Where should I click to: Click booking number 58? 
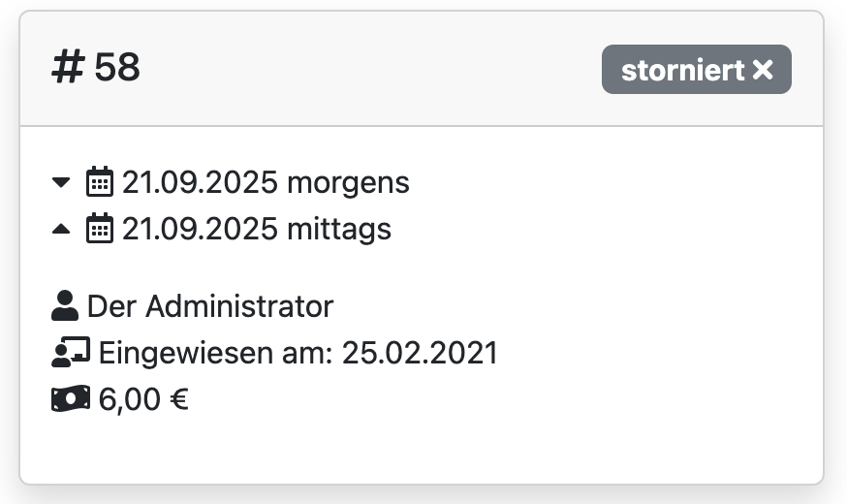[117, 67]
